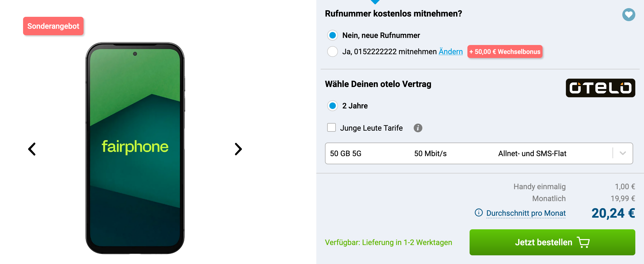Image resolution: width=644 pixels, height=264 pixels.
Task: Select Ja, 0152222222 mitnehmen radio button
Action: [333, 51]
